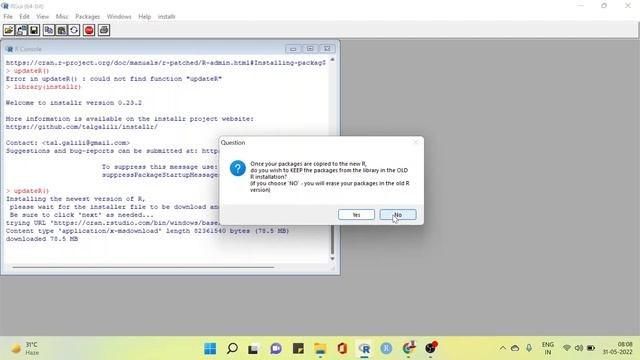Click the Copy toolbar icon
The image size is (640, 360).
pos(49,30)
